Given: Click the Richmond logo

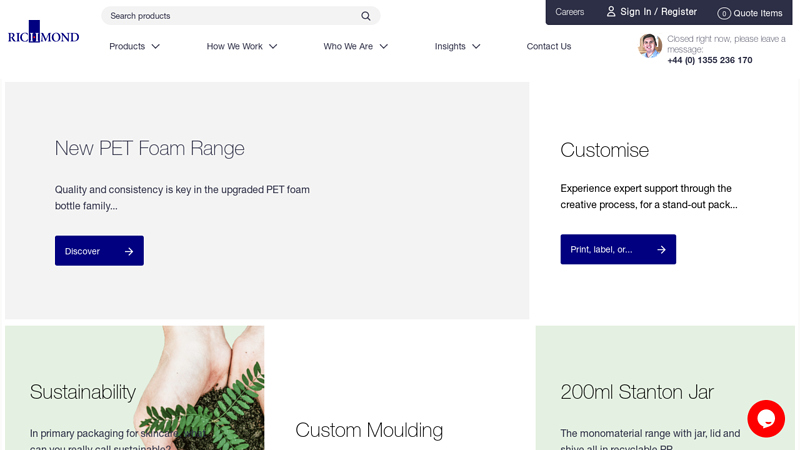Looking at the screenshot, I should pyautogui.click(x=43, y=32).
